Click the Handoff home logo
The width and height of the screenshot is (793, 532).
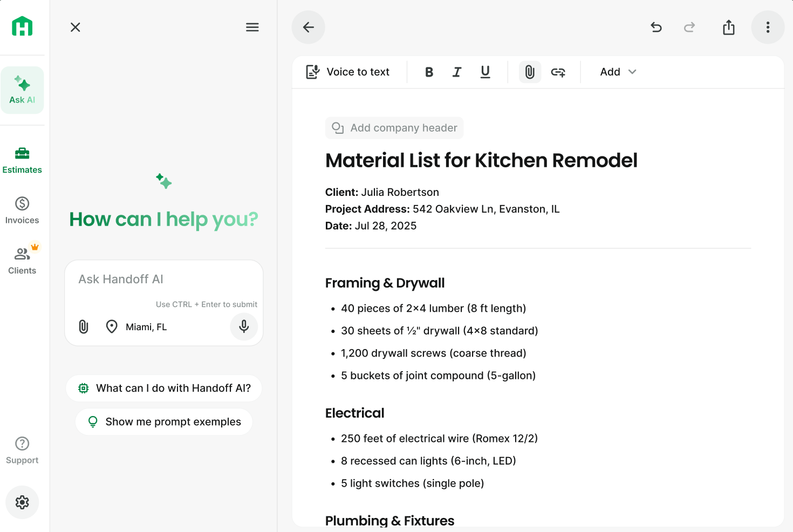(22, 26)
